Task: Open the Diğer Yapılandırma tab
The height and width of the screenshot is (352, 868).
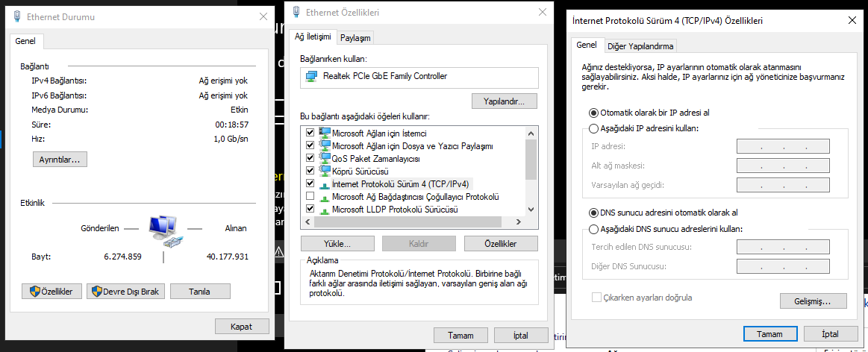Action: 640,46
